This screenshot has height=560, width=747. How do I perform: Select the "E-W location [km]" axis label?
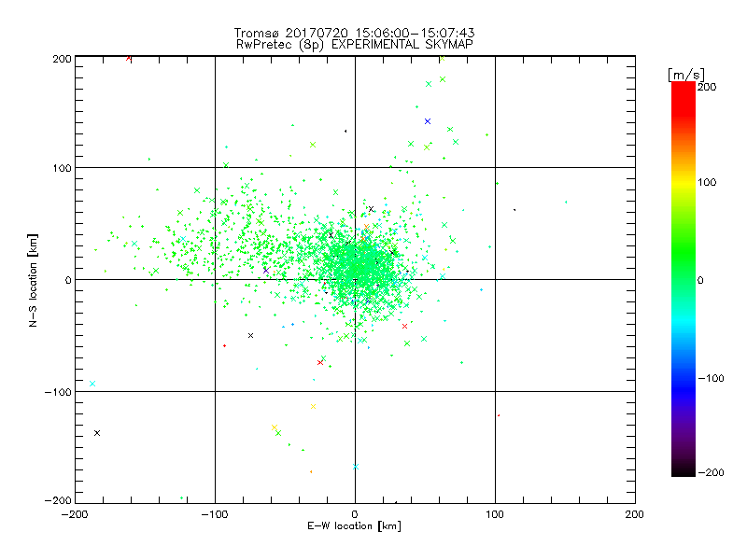coord(354,526)
